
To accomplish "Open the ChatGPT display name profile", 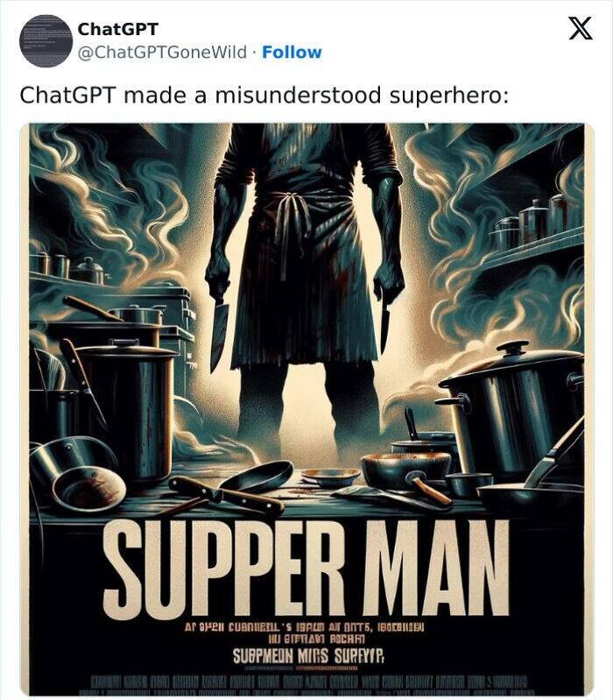I will 117,29.
